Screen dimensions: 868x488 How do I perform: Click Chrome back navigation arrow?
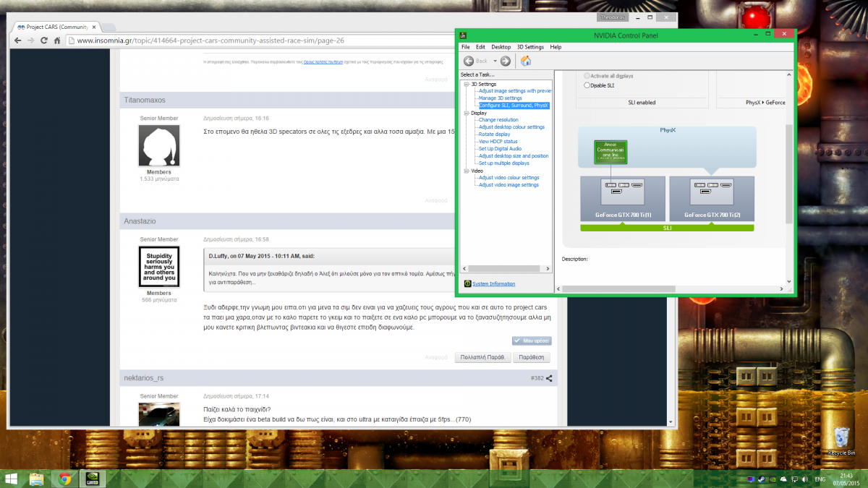pos(18,40)
